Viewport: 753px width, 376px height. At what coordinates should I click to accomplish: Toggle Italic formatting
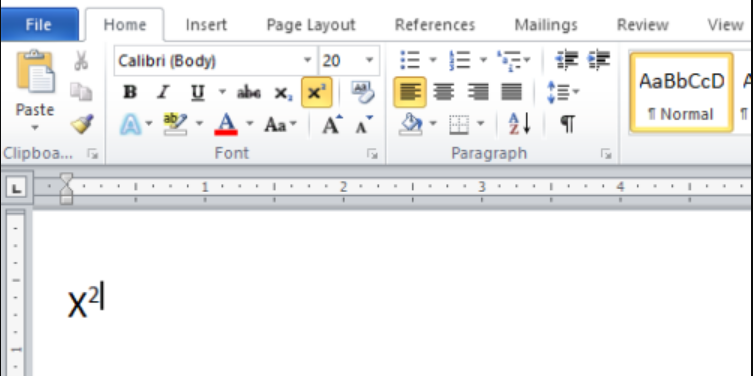click(163, 92)
